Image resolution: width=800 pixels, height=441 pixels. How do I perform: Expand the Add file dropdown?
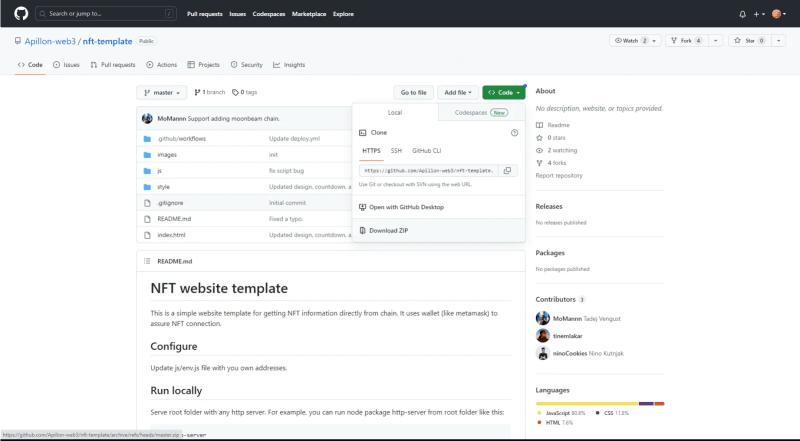[458, 92]
